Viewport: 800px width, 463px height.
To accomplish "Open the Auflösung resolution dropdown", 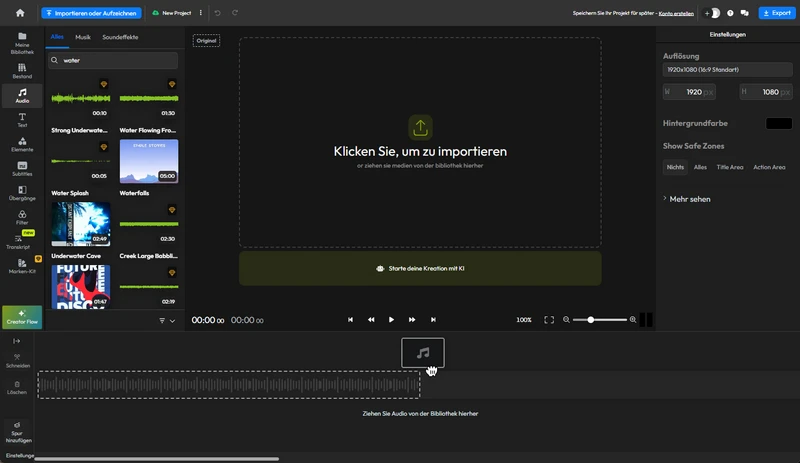I will (728, 69).
